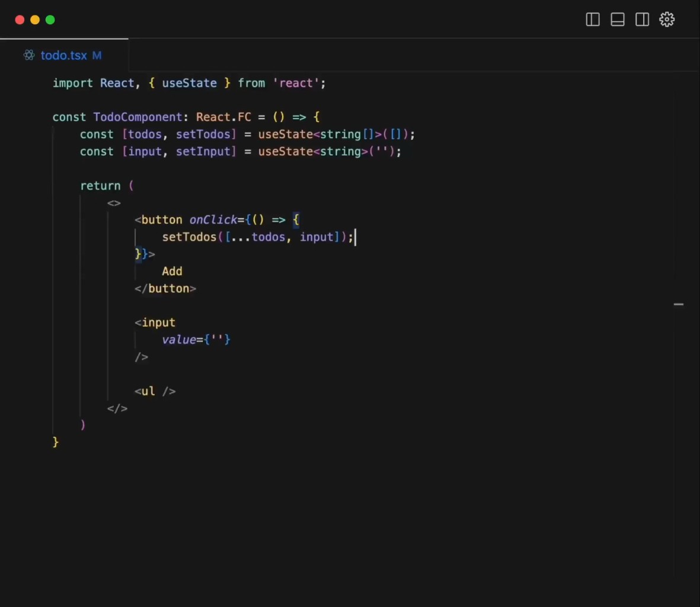Click the green zoom traffic light
The width and height of the screenshot is (700, 607).
(x=50, y=20)
